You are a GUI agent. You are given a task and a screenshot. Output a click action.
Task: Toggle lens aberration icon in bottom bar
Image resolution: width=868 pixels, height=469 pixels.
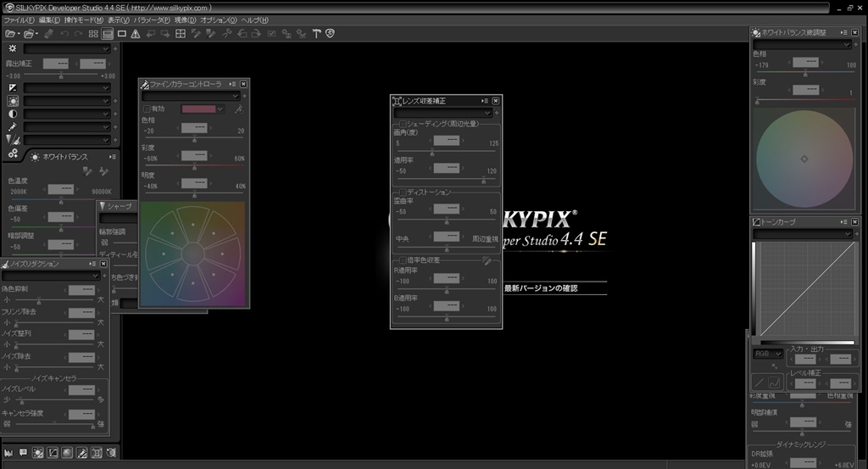(x=97, y=453)
